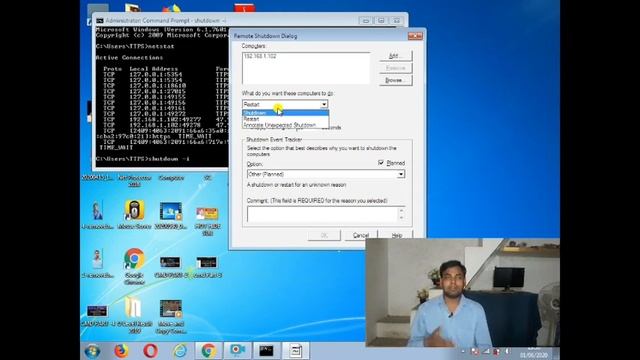Select the Remote Shutdown Dialog taskbar button

tap(296, 351)
